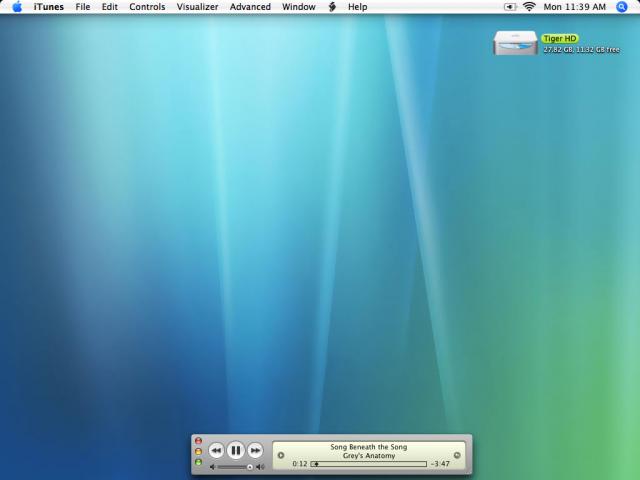Toggle the remaining time -3:47 display
Viewport: 640px width, 480px height.
[x=440, y=464]
